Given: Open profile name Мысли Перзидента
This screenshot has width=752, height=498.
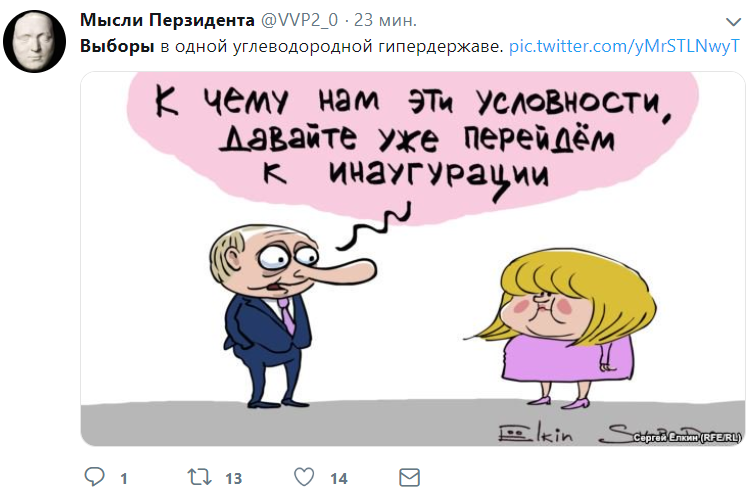Looking at the screenshot, I should (x=167, y=20).
